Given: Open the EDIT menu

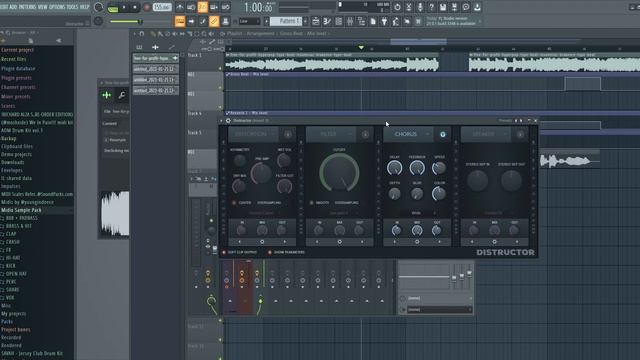Looking at the screenshot, I should point(4,7).
